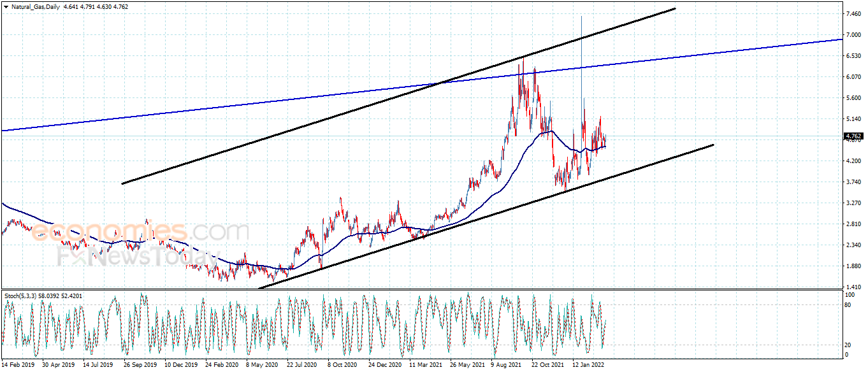Click the 22 Oct 2021 date label
Viewport: 868px width, 372px height.
[548, 366]
